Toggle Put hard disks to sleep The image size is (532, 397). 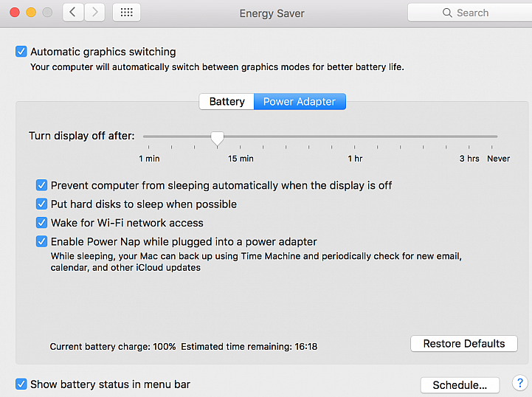pos(41,204)
